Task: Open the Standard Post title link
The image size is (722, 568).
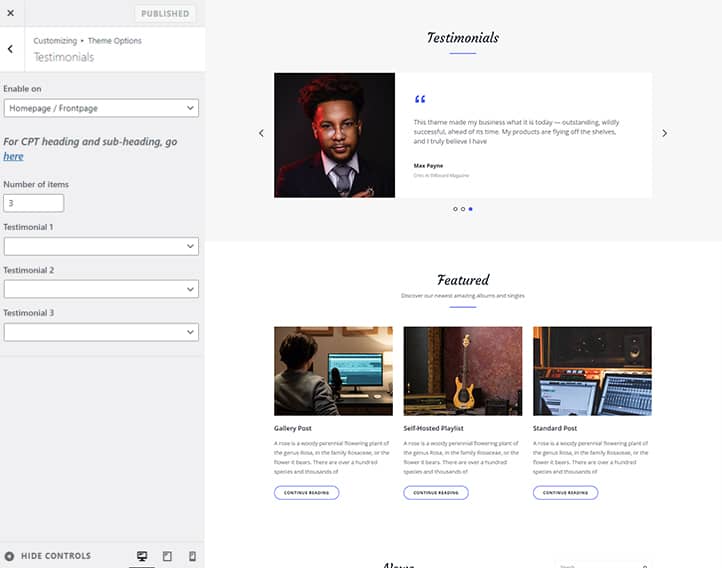Action: click(x=555, y=428)
